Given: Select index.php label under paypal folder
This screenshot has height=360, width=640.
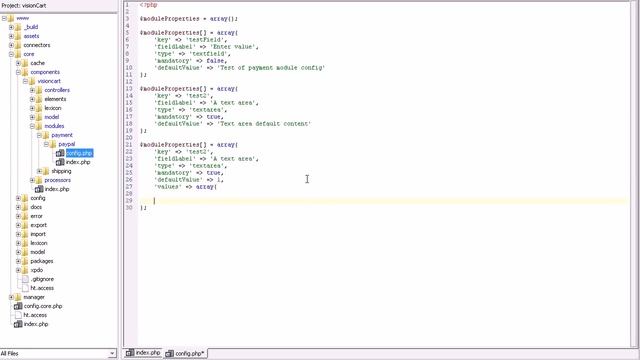Looking at the screenshot, I should (78, 162).
